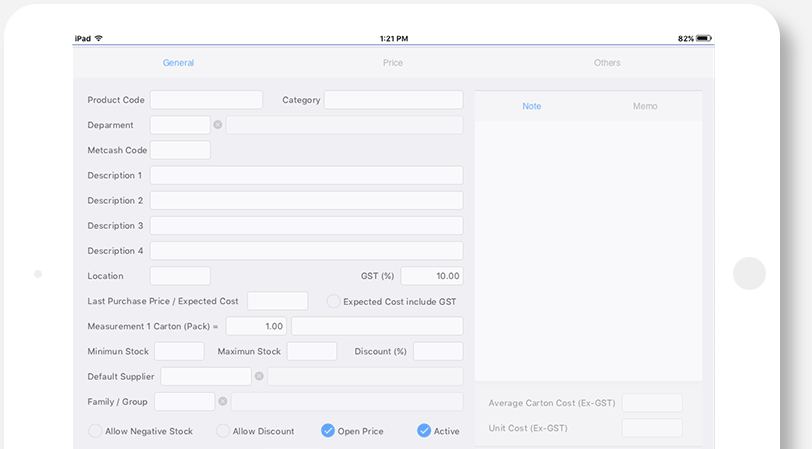Open the Others tab
The image size is (812, 449).
(x=607, y=63)
